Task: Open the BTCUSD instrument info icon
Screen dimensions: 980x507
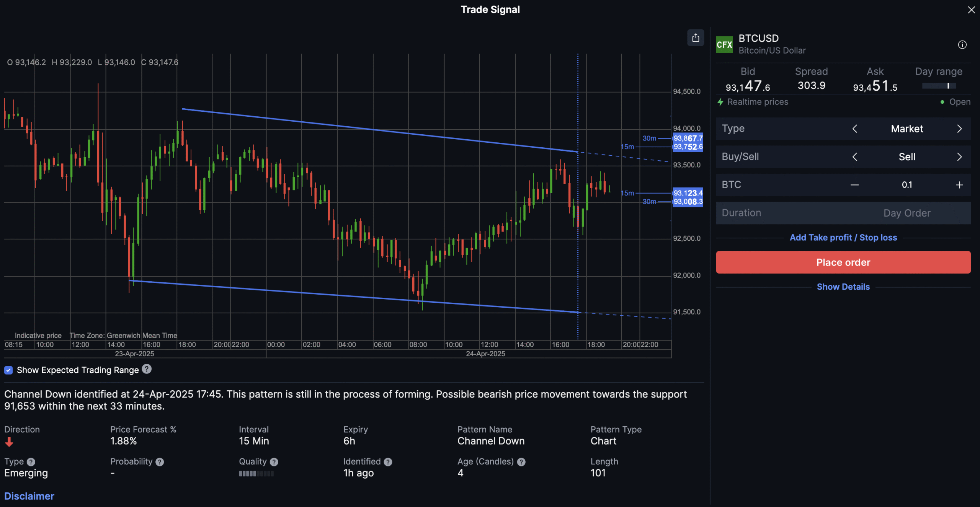Action: 962,45
